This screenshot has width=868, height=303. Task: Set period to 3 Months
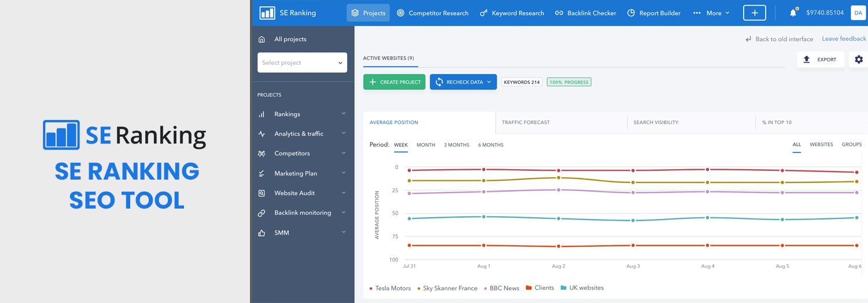457,145
